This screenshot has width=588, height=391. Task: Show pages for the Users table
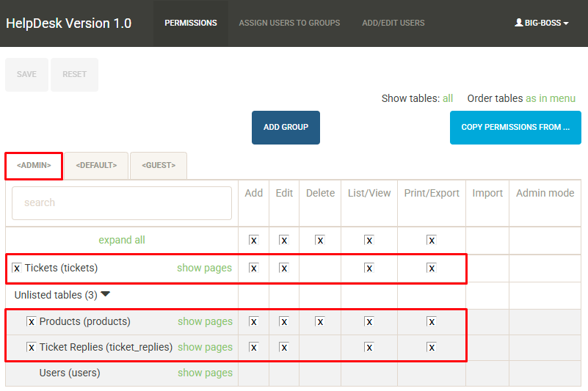(x=205, y=373)
